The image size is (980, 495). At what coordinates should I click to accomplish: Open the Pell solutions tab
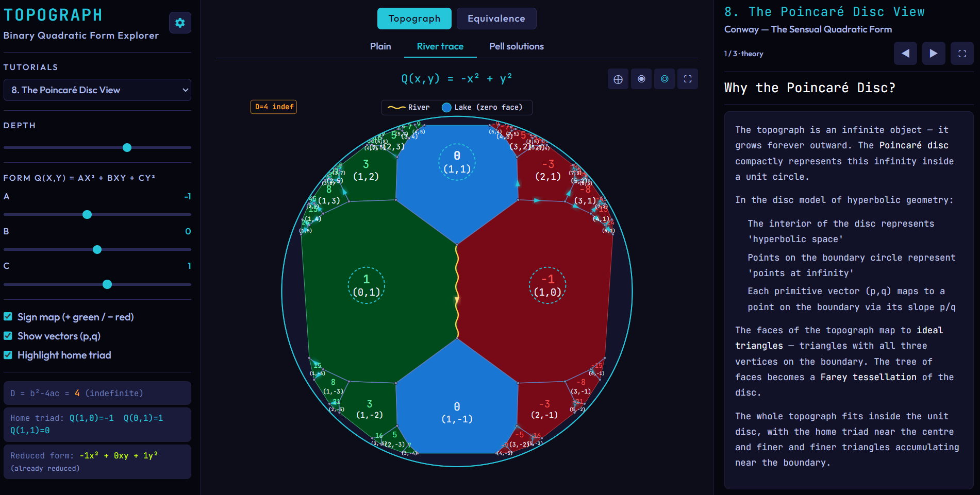[x=516, y=46]
